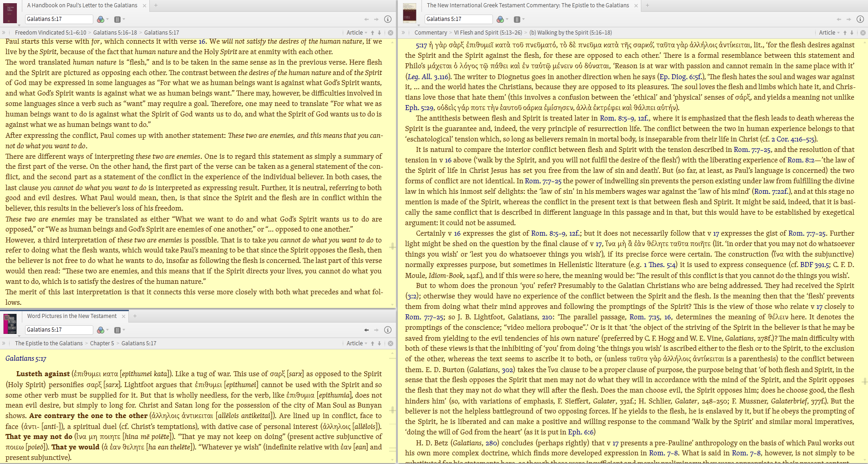Open Handbook on Galatians book cover menu

click(x=10, y=13)
